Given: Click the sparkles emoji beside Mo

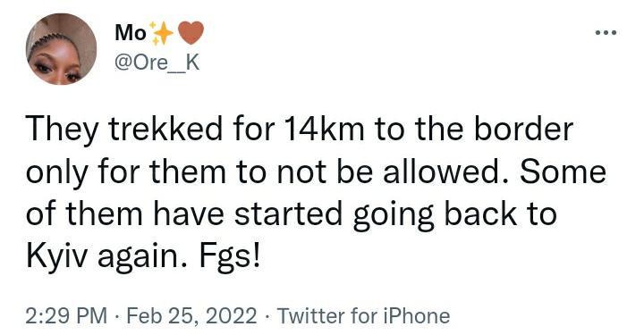Looking at the screenshot, I should pyautogui.click(x=161, y=33).
